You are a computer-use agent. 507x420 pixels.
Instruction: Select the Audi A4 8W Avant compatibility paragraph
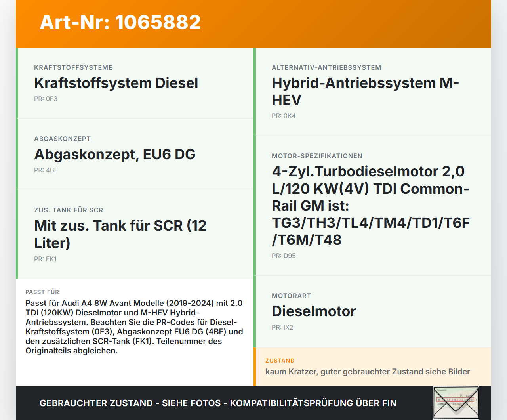coord(134,327)
